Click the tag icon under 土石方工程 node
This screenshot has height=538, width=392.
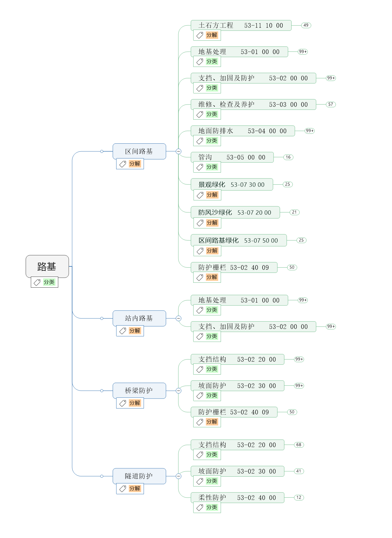[200, 35]
